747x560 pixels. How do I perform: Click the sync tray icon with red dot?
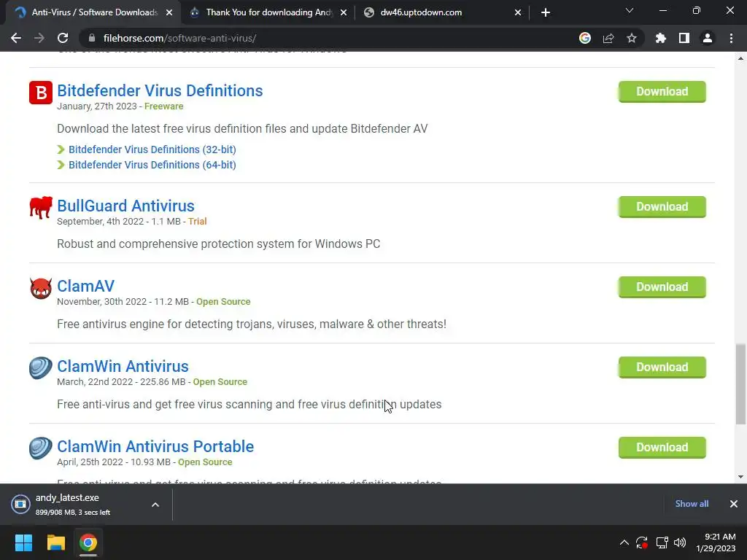642,542
